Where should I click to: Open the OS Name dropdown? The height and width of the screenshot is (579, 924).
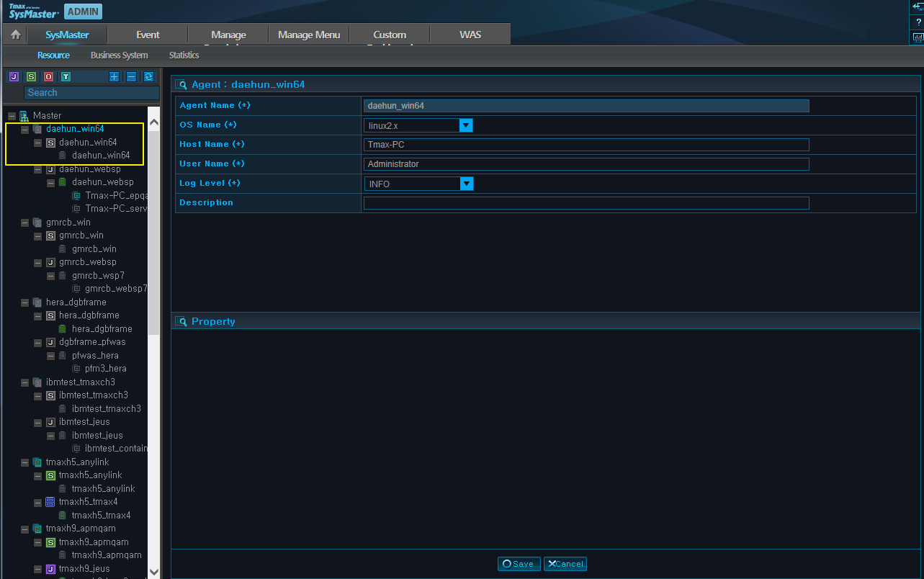pyautogui.click(x=466, y=125)
